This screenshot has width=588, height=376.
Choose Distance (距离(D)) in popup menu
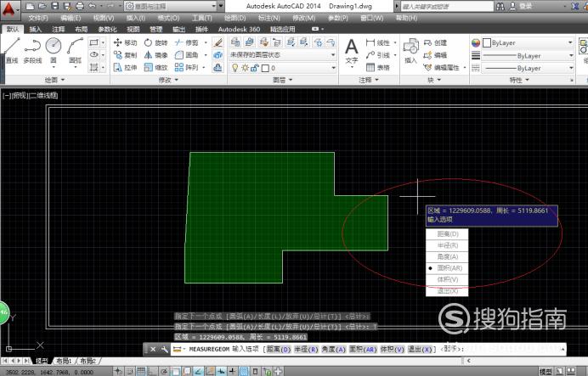pos(447,234)
